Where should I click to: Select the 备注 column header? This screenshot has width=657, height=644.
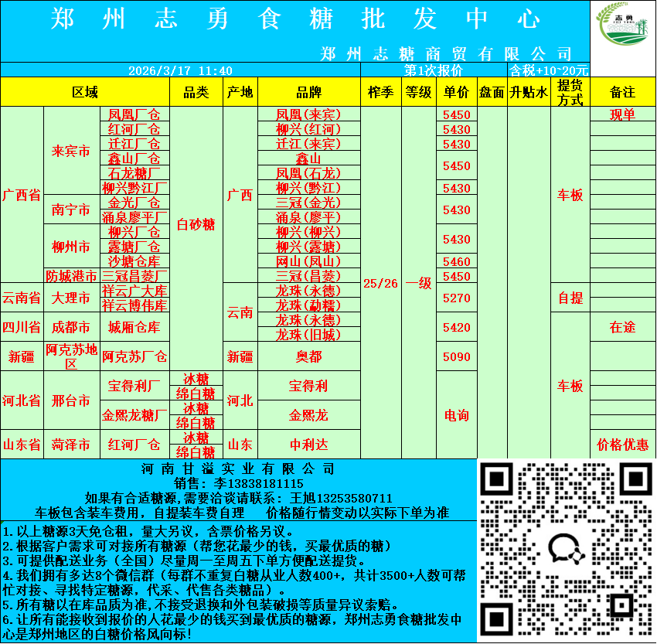click(622, 92)
